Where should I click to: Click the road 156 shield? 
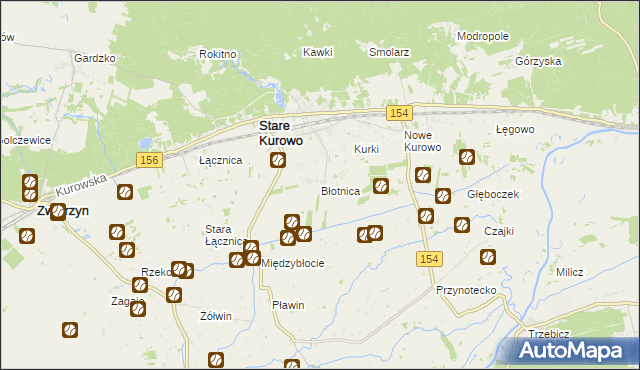point(149,160)
